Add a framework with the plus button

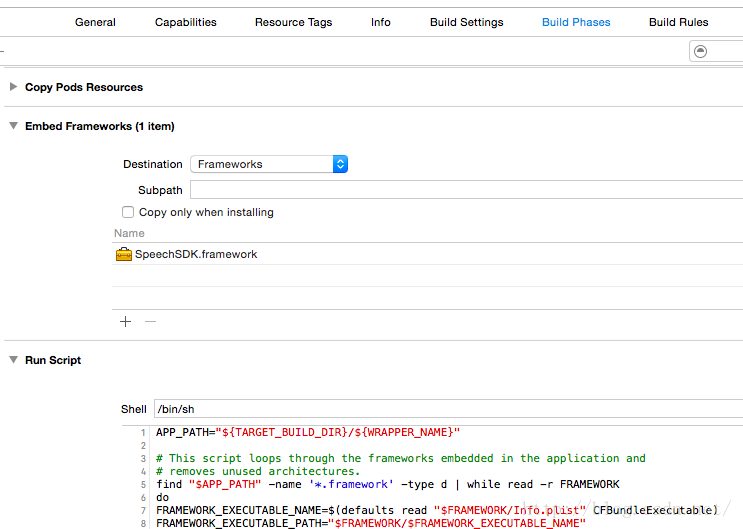[x=126, y=321]
